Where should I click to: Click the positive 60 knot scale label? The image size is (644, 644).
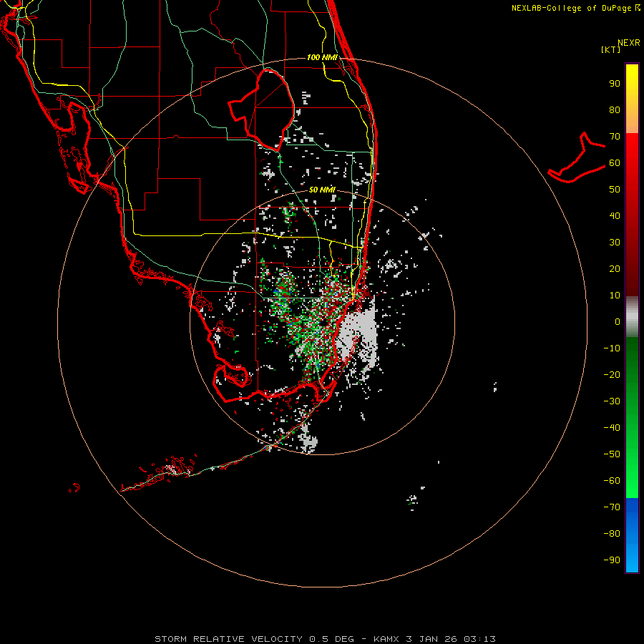coord(615,162)
